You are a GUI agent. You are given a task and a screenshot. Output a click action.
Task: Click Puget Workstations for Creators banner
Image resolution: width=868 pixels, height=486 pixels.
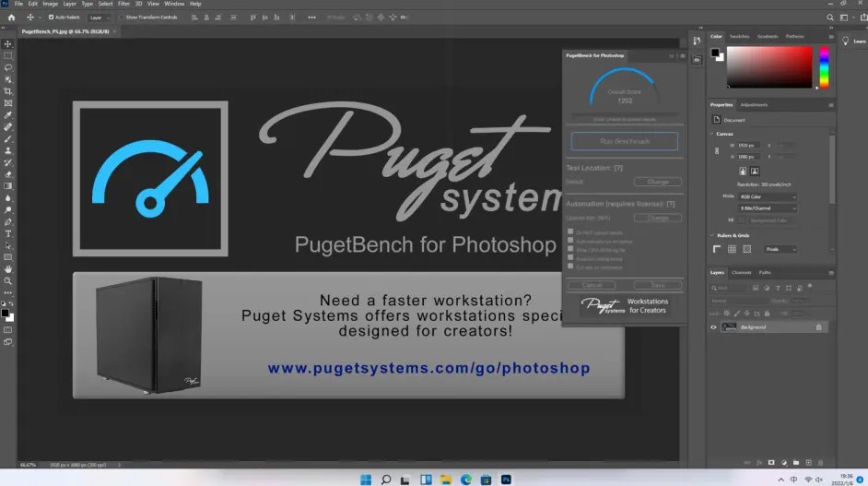pos(625,306)
